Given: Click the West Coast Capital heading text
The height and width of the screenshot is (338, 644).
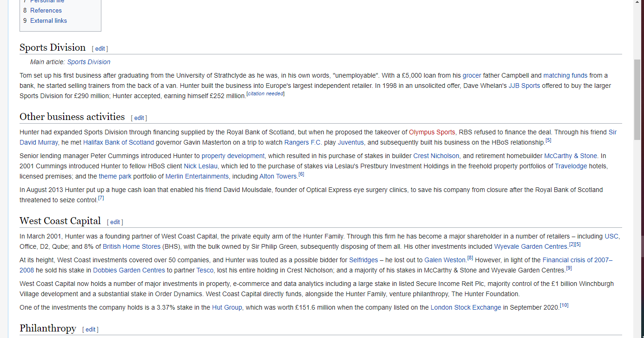Looking at the screenshot, I should (60, 221).
